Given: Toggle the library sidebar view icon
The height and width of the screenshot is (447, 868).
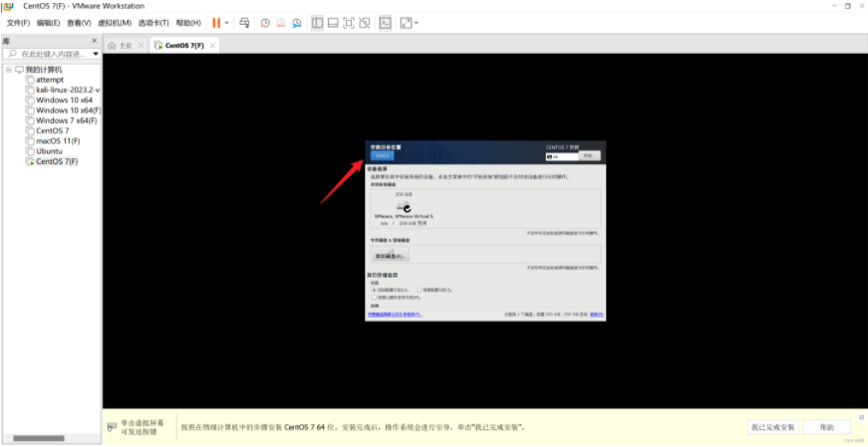Looking at the screenshot, I should pyautogui.click(x=317, y=23).
